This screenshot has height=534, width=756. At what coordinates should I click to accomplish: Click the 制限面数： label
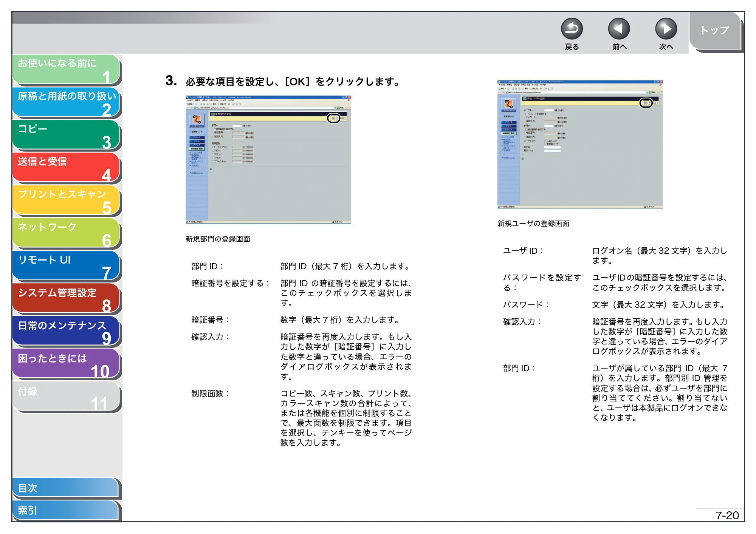click(211, 394)
